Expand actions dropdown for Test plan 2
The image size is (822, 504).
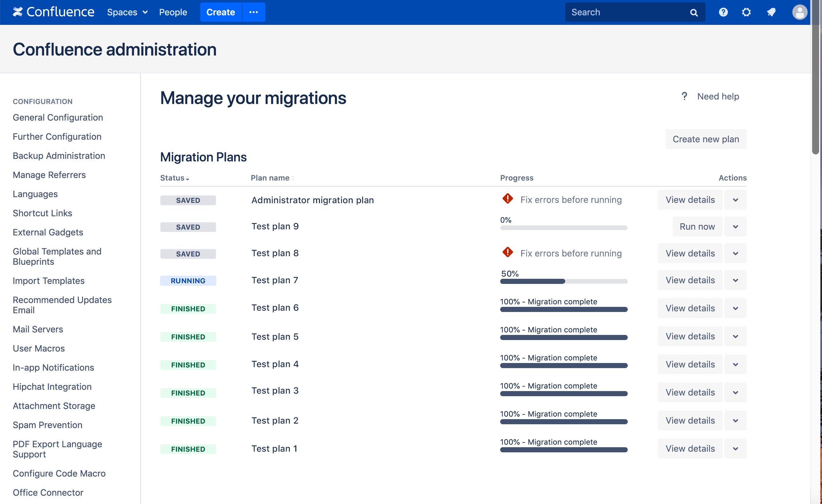(735, 421)
